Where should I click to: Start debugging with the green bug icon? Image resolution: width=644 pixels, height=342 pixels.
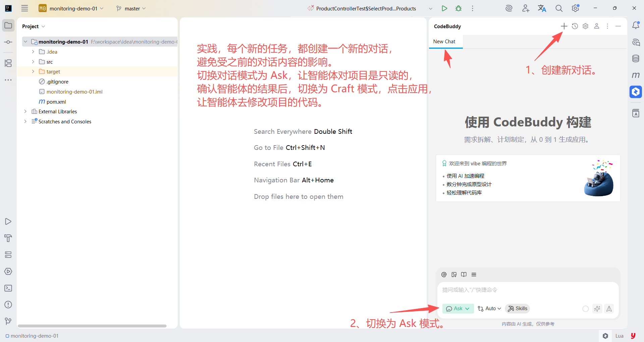pos(459,8)
